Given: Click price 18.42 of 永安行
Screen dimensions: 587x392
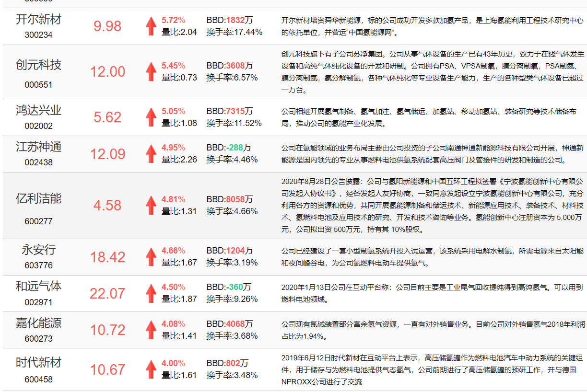Looking at the screenshot, I should [x=107, y=257].
